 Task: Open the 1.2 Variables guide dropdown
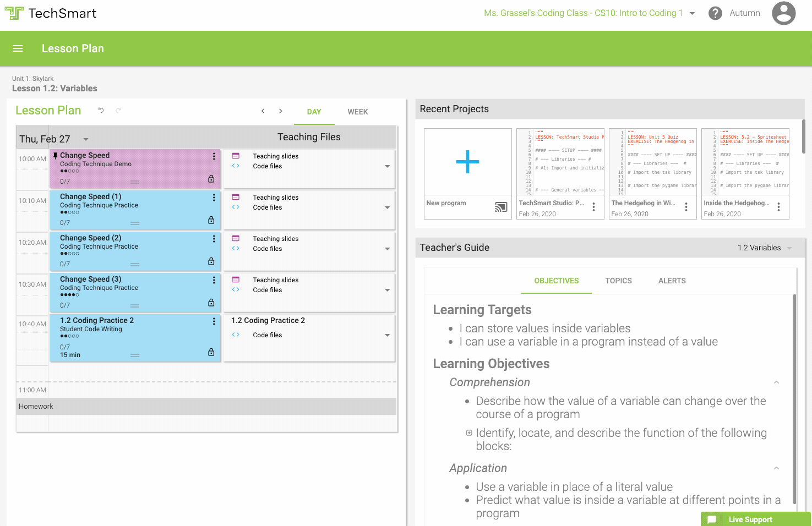pyautogui.click(x=789, y=248)
